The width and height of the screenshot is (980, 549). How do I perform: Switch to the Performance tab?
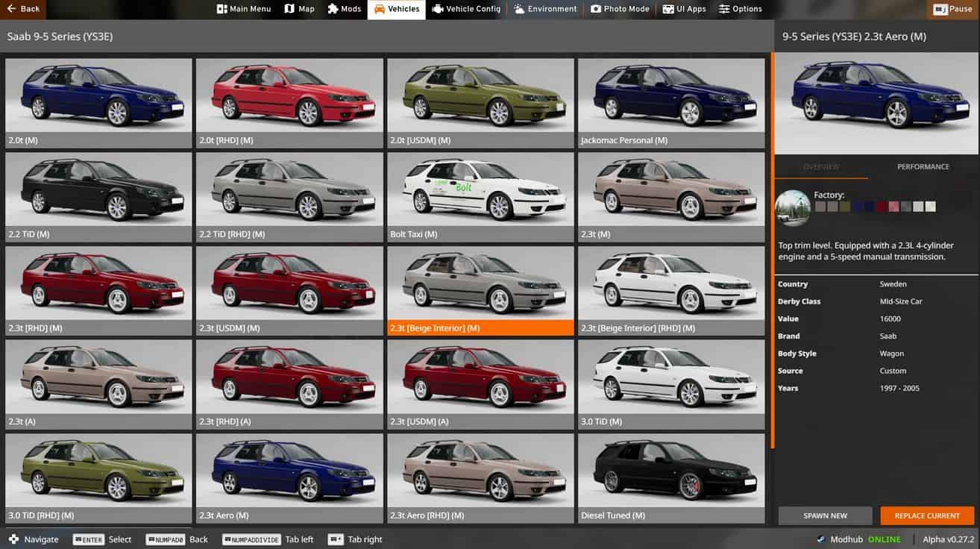tap(923, 167)
